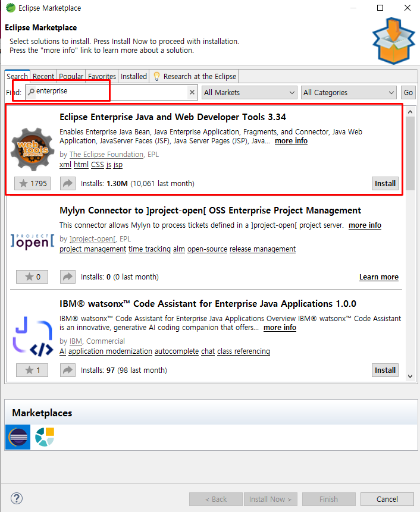Click the release management tag

tap(262, 249)
